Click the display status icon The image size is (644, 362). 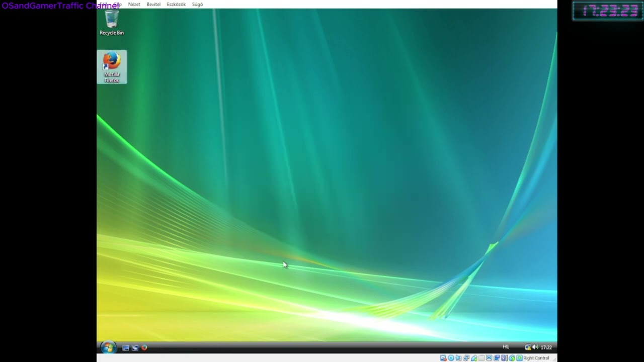click(489, 358)
